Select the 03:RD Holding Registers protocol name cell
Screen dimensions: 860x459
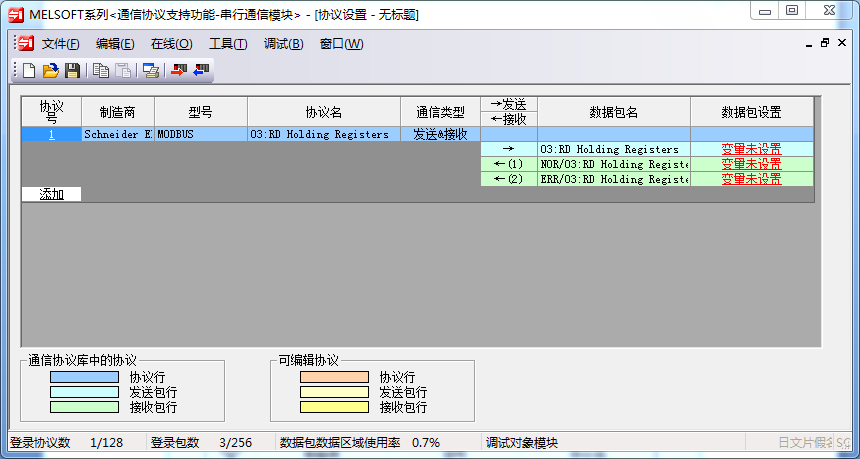pos(323,134)
